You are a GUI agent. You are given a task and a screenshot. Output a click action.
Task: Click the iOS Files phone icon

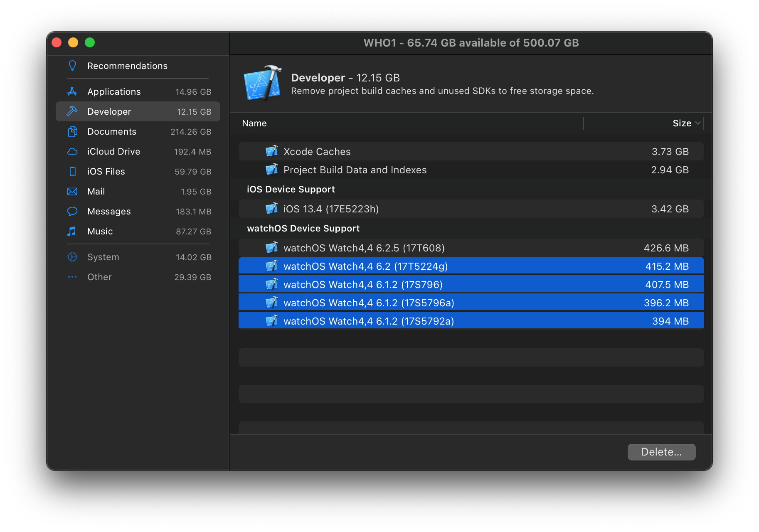[x=72, y=171]
